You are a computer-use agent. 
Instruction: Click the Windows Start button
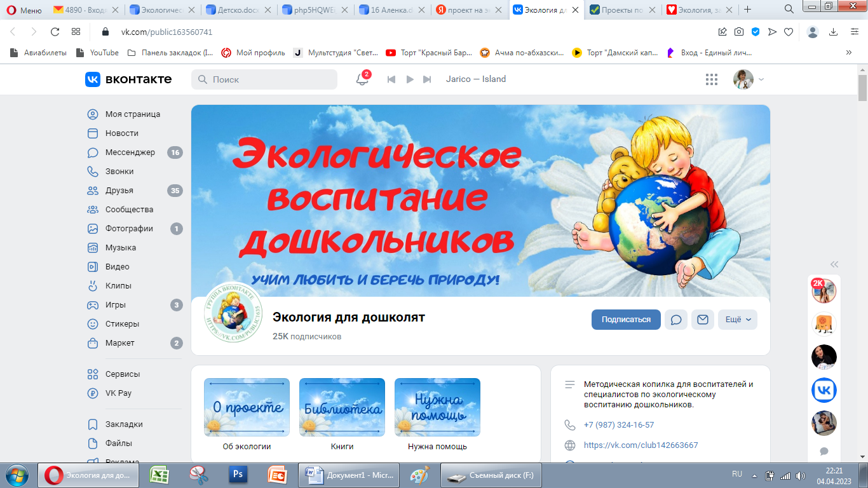click(x=18, y=475)
